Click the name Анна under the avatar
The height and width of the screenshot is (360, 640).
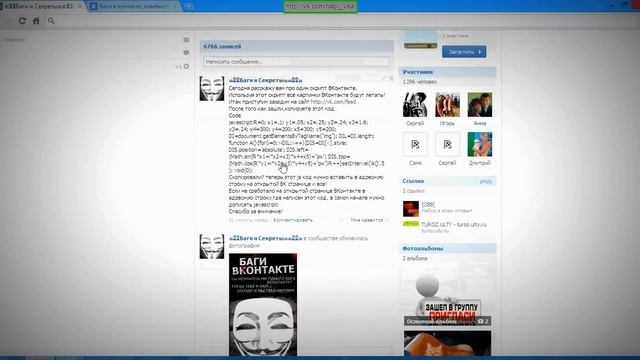480,123
